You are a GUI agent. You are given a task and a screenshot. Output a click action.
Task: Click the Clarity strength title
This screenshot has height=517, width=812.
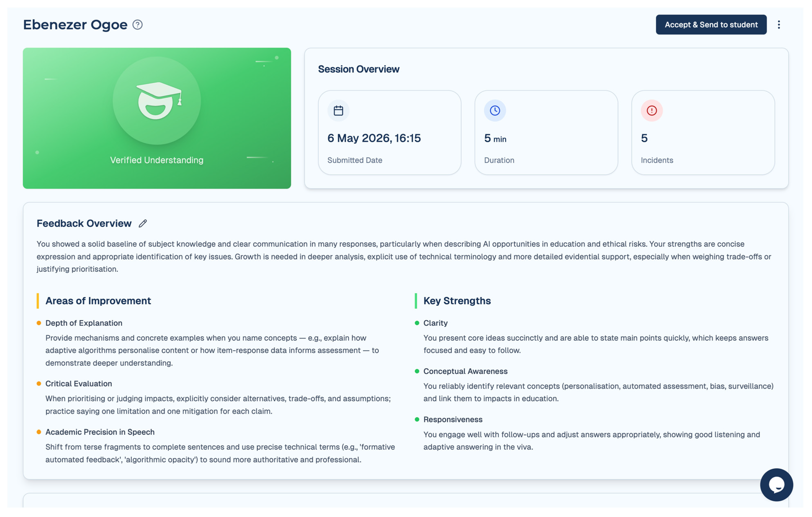pyautogui.click(x=435, y=323)
